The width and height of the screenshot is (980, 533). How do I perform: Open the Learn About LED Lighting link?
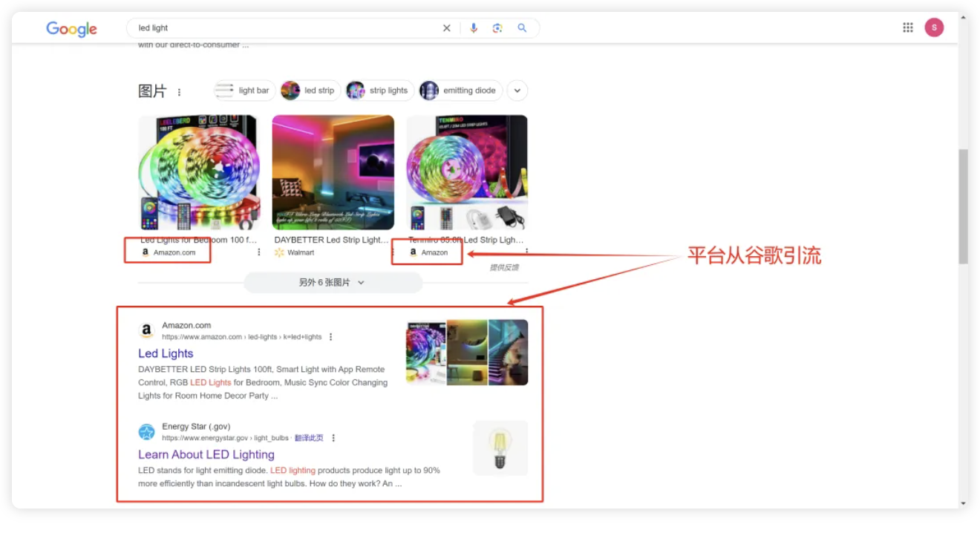click(x=206, y=454)
